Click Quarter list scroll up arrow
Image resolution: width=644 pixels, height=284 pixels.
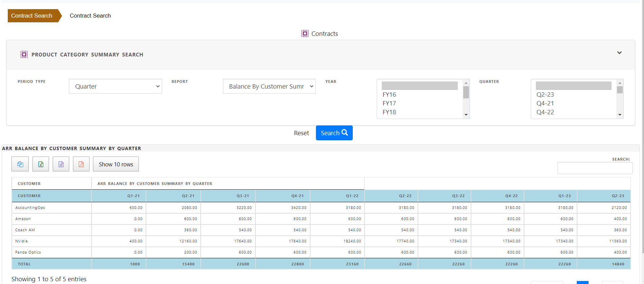coord(620,83)
